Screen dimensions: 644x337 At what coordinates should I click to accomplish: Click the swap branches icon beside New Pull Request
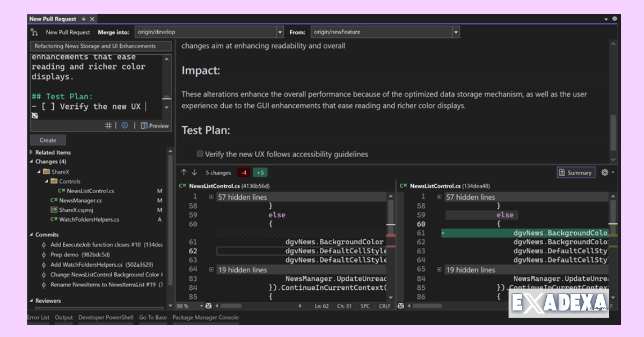(34, 32)
